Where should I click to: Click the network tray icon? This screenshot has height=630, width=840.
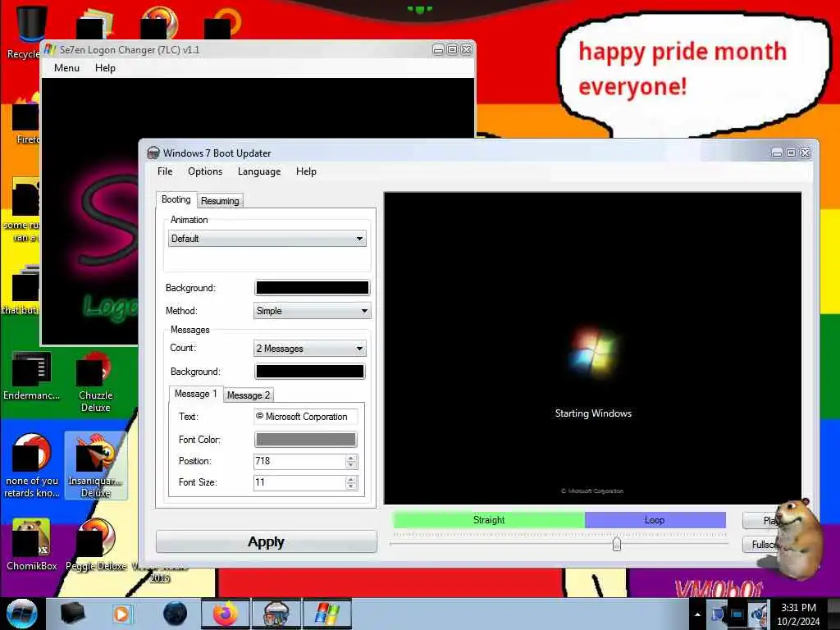717,614
